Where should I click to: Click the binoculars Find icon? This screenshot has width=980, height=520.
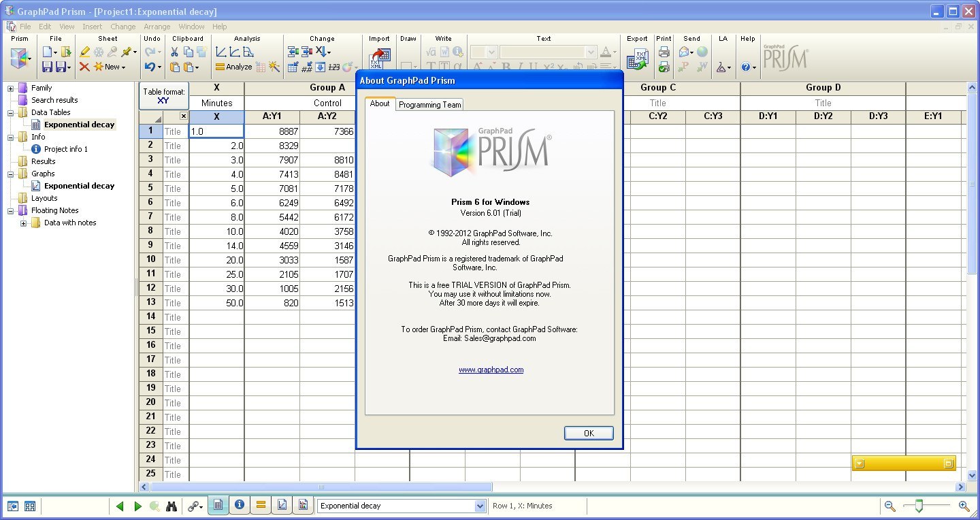click(172, 506)
